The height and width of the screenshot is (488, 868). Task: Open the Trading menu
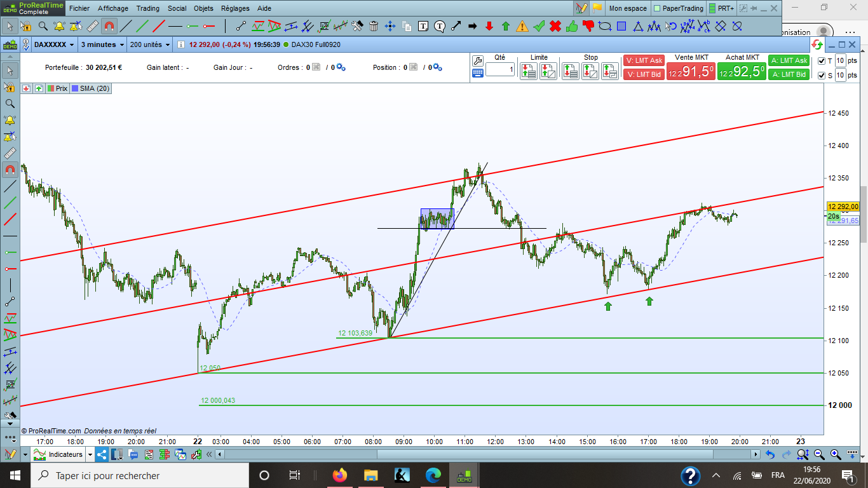148,8
